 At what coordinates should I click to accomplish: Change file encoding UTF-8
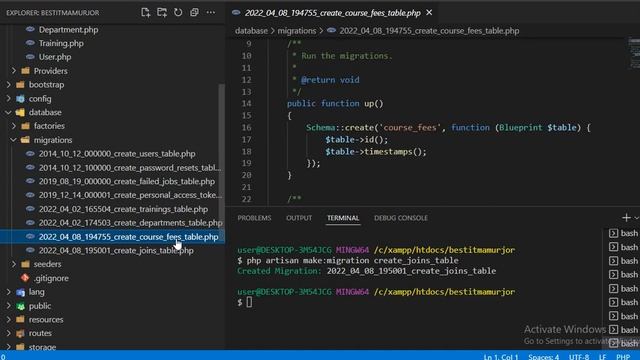tap(579, 356)
